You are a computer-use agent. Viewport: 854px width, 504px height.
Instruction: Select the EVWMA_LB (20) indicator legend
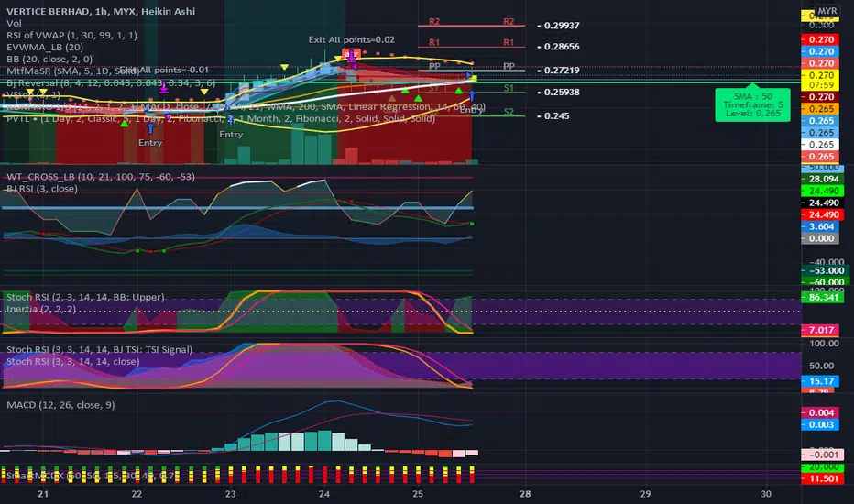(x=45, y=47)
